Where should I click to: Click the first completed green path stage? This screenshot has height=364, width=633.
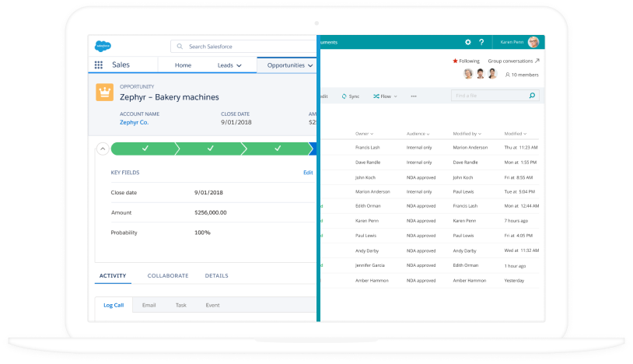[143, 149]
